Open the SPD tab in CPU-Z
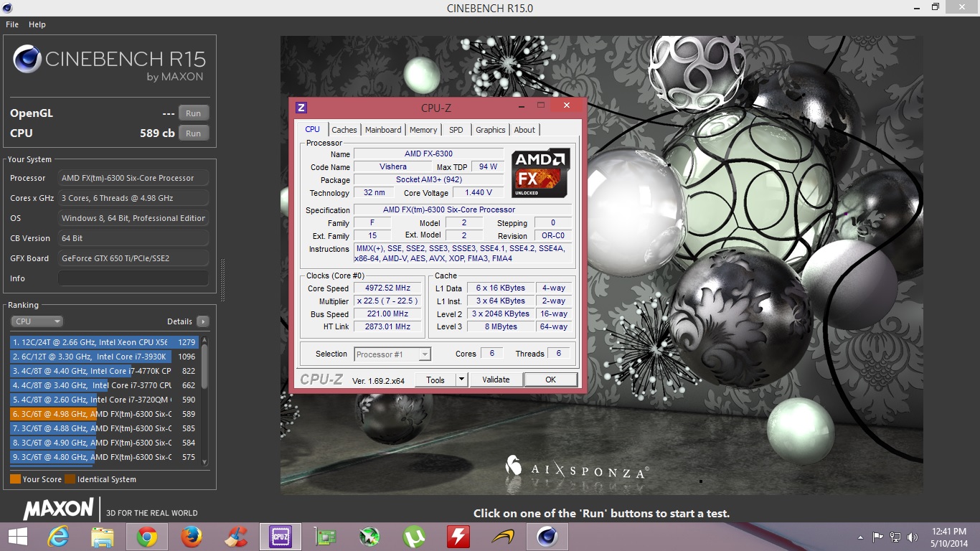 [456, 130]
